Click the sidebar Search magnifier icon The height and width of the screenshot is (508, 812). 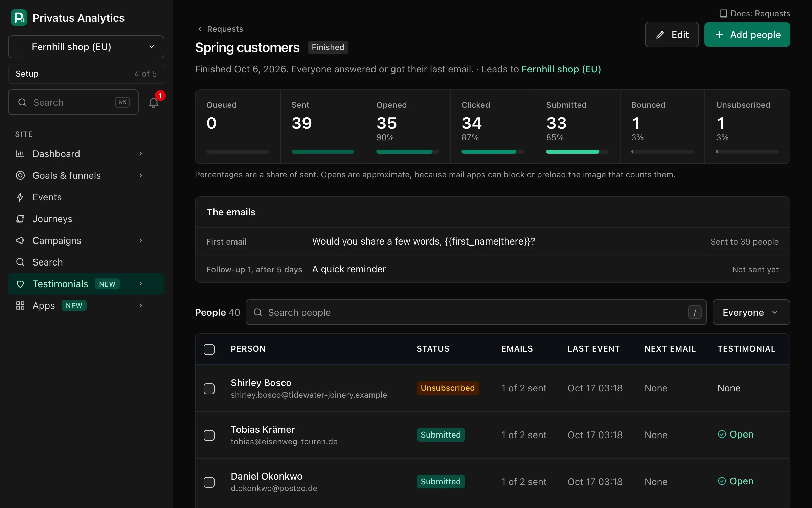tap(20, 262)
